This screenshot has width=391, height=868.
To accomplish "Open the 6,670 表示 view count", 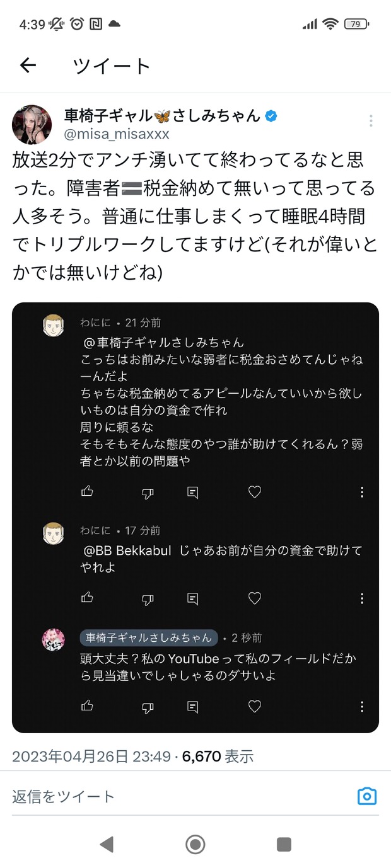I will (218, 756).
